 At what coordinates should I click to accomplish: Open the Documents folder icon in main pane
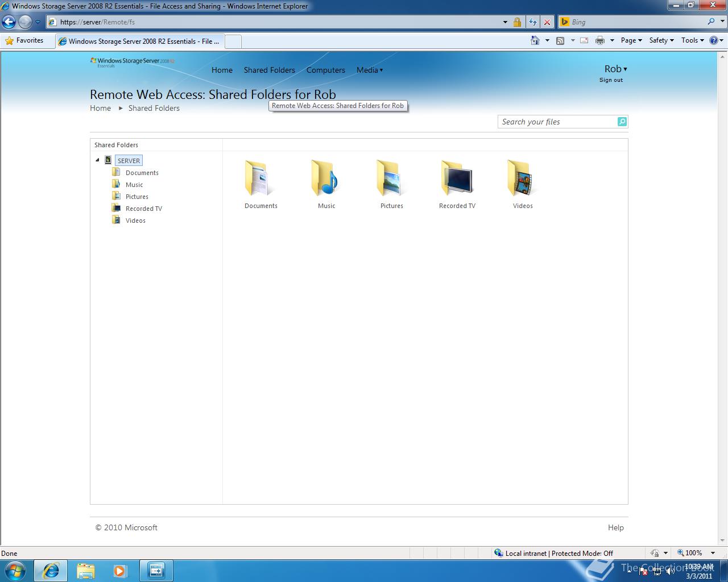coord(260,178)
